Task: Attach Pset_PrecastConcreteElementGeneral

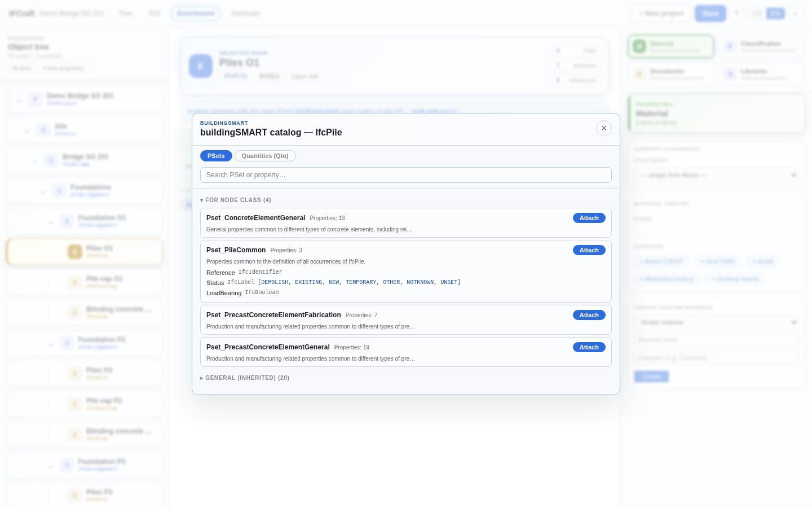Action: (x=589, y=347)
